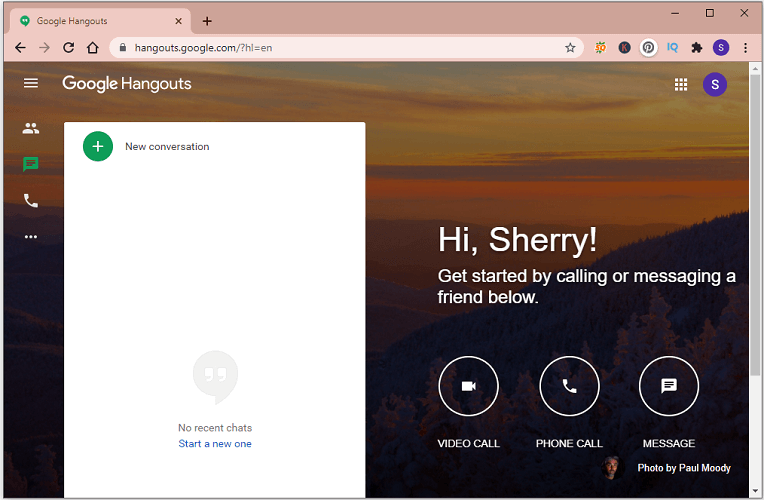
Task: Click the Hi, Sherry! greeting text
Action: 517,240
